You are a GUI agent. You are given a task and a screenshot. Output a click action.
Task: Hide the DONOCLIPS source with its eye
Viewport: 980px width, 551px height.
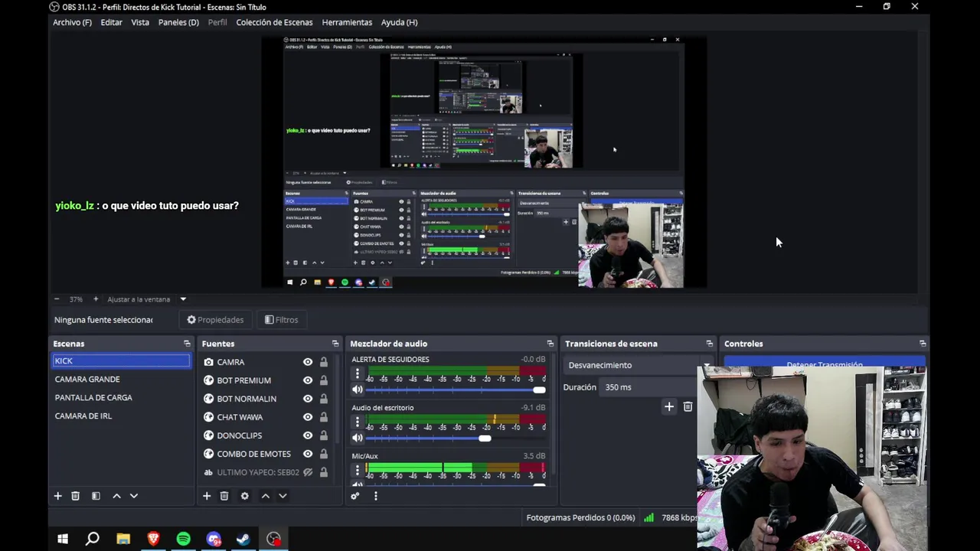(x=308, y=435)
